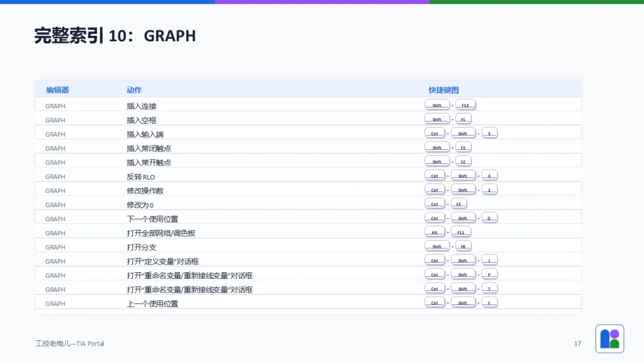Click the footer text 工控老炮儿—TIA Portal
The width and height of the screenshot is (644, 363).
click(x=70, y=343)
